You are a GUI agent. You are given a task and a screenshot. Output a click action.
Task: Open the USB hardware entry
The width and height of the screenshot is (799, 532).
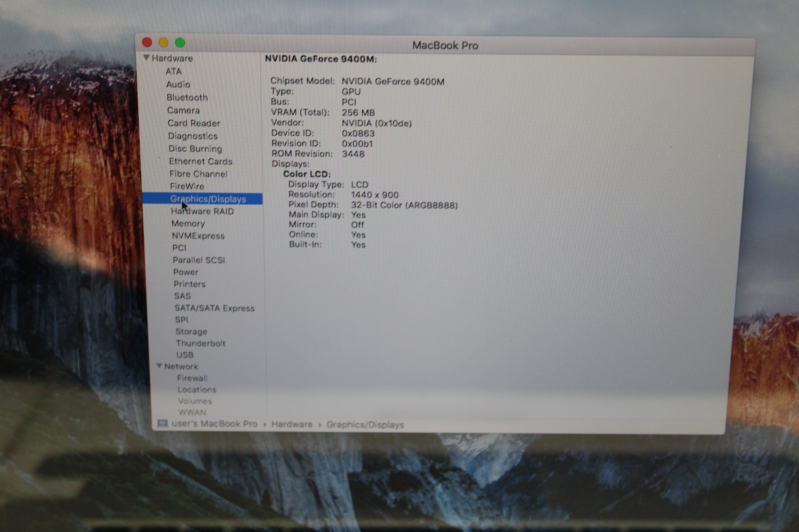click(x=185, y=355)
